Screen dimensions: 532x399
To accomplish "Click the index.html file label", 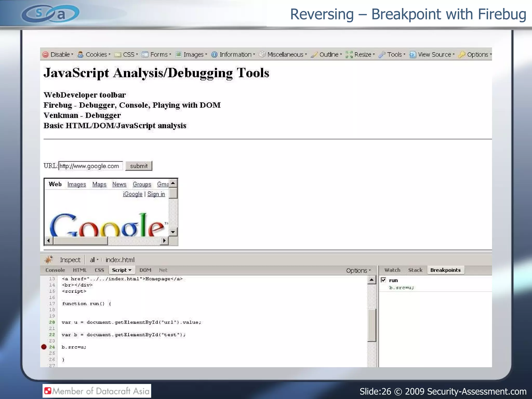I will pos(120,260).
